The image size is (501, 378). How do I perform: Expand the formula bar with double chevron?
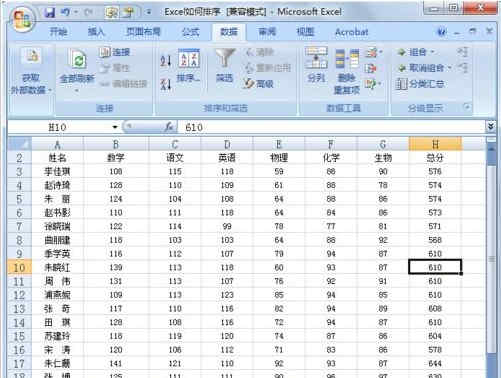click(x=490, y=126)
